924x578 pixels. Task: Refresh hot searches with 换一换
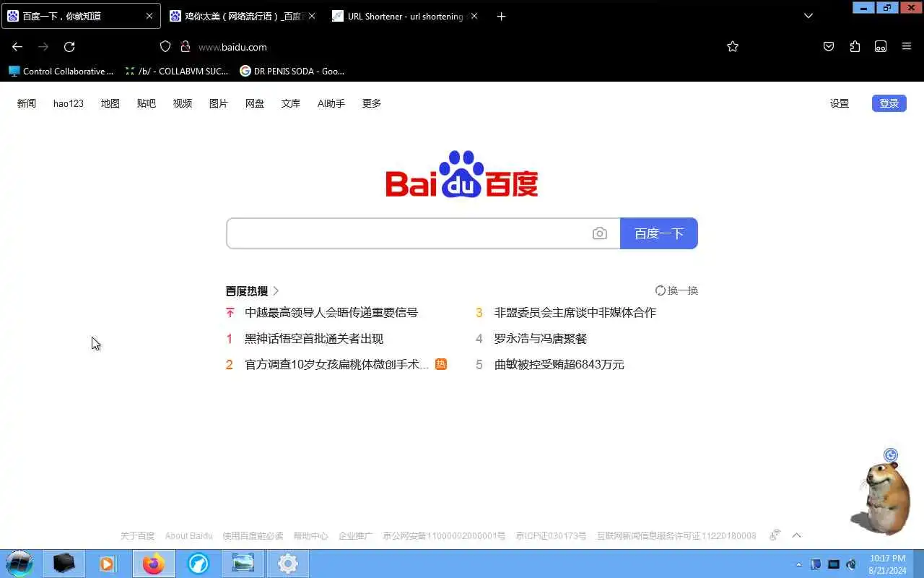point(676,290)
